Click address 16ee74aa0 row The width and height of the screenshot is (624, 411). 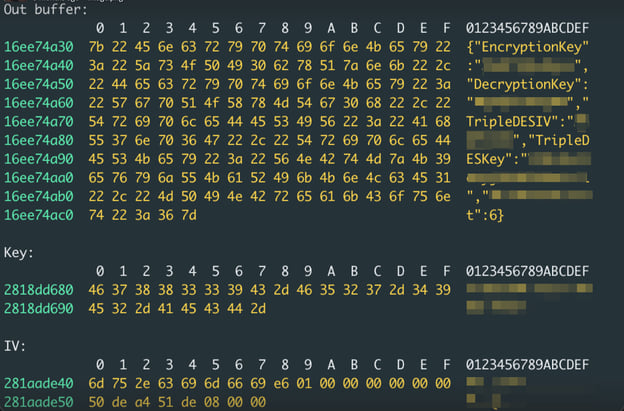tap(39, 178)
